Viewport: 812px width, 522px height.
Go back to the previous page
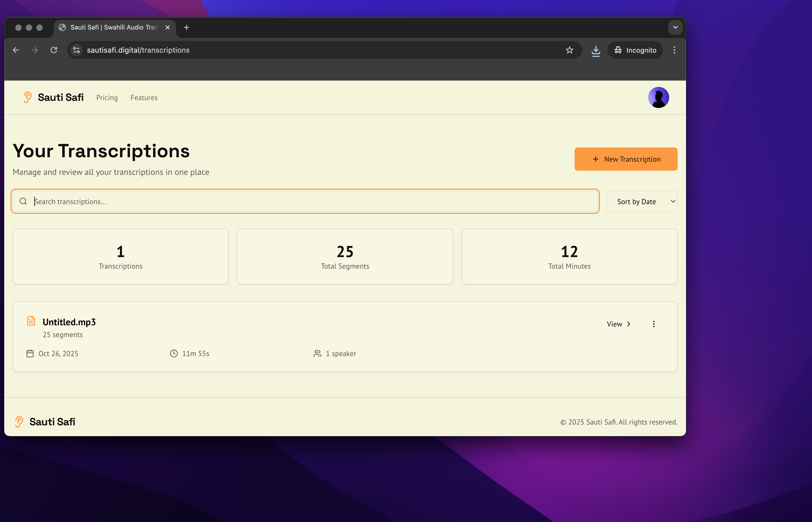(x=16, y=50)
